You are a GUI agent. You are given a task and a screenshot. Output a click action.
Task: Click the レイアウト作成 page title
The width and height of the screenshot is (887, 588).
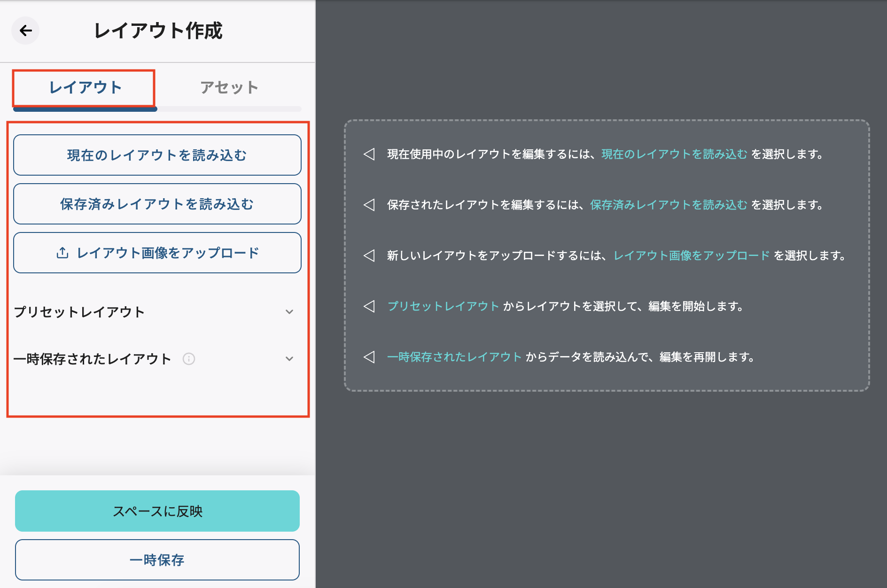point(158,31)
